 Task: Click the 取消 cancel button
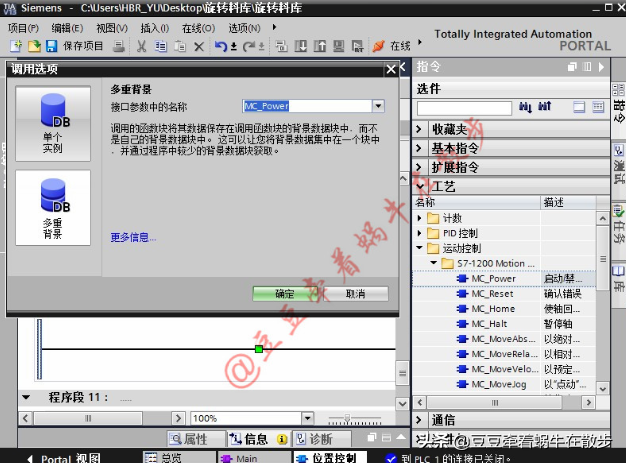(355, 294)
